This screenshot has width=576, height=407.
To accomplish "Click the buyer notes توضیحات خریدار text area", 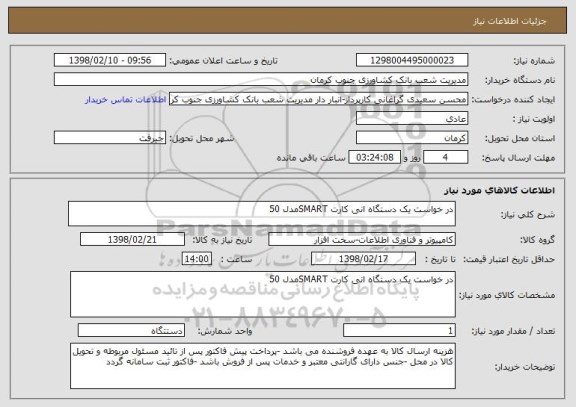I will pyautogui.click(x=263, y=366).
